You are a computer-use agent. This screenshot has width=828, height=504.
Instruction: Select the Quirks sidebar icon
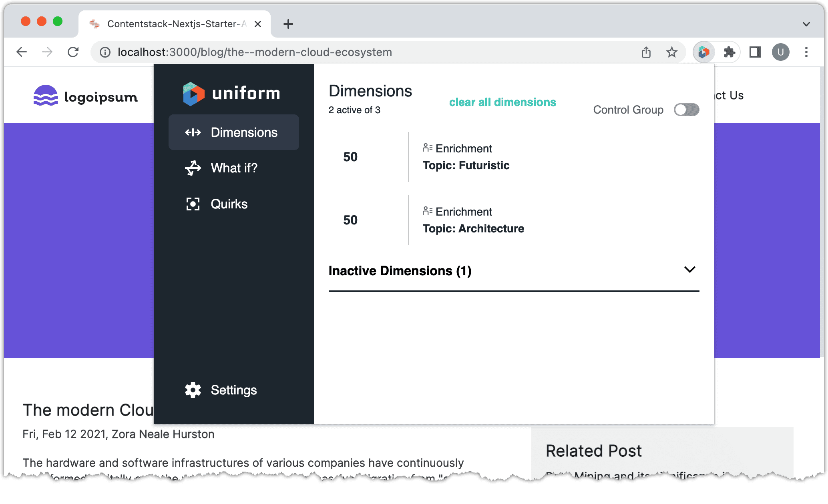click(193, 204)
